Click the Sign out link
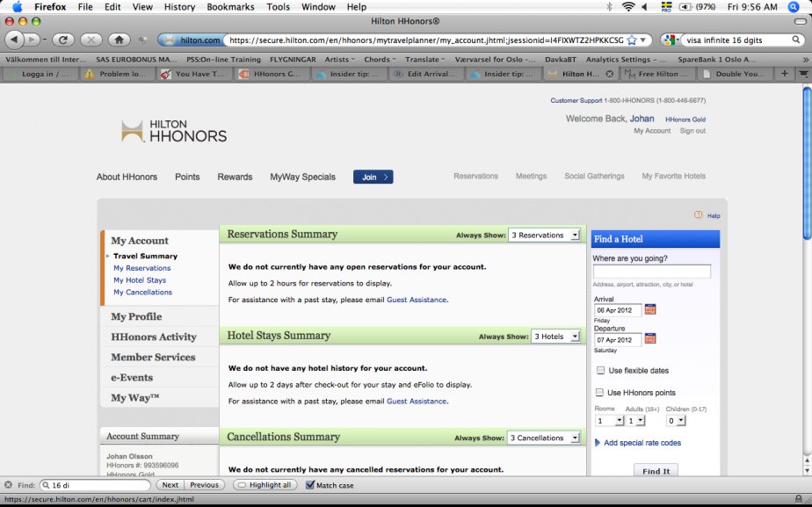Screen dimensions: 812x507 [x=692, y=131]
